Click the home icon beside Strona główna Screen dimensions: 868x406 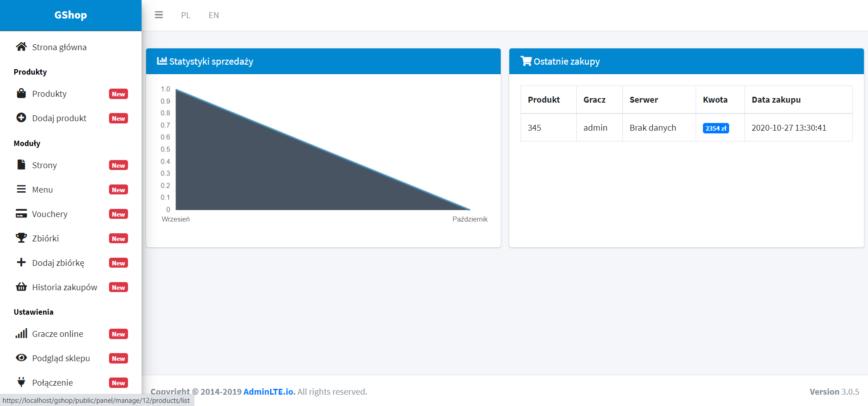pyautogui.click(x=21, y=47)
